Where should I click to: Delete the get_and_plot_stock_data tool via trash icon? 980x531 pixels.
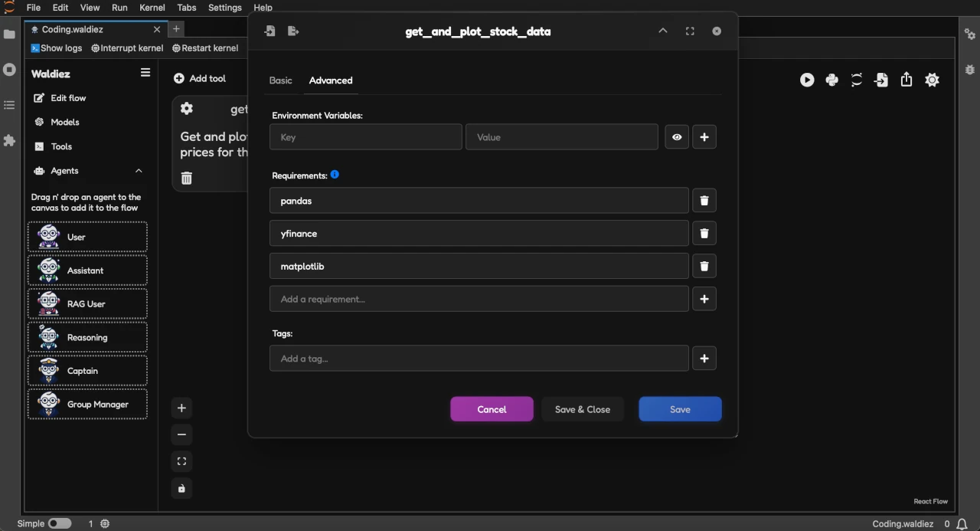click(186, 177)
